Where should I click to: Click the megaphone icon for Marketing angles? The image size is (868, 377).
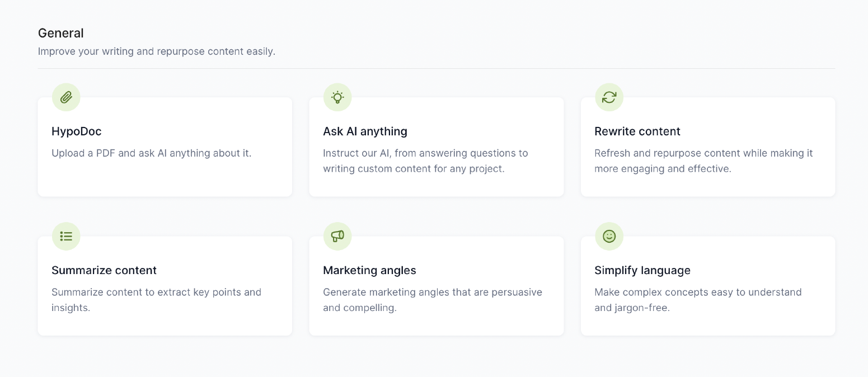(x=337, y=236)
